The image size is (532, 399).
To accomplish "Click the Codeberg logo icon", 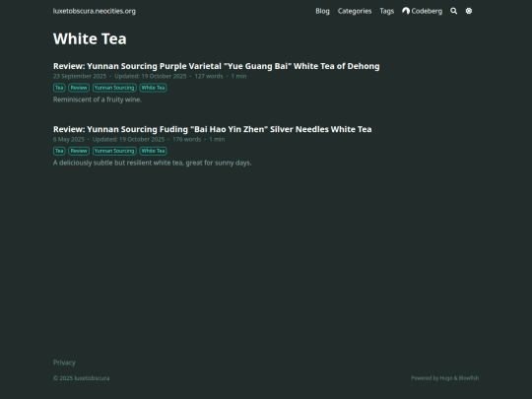I will coord(406,11).
